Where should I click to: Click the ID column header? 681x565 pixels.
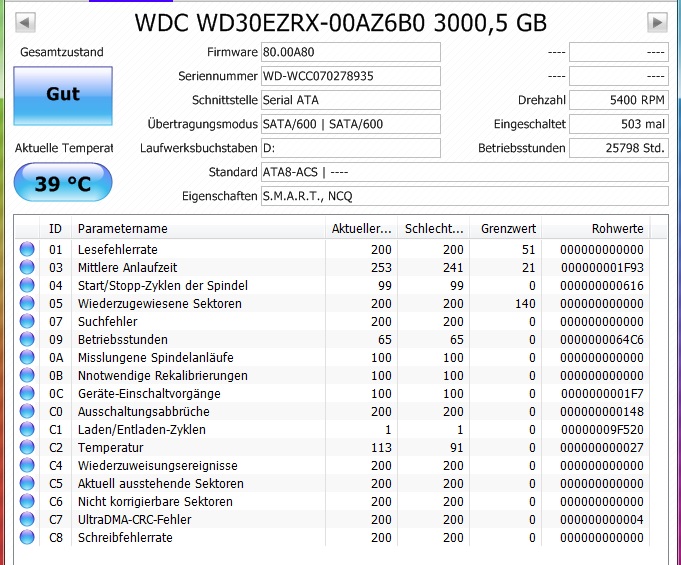(55, 228)
